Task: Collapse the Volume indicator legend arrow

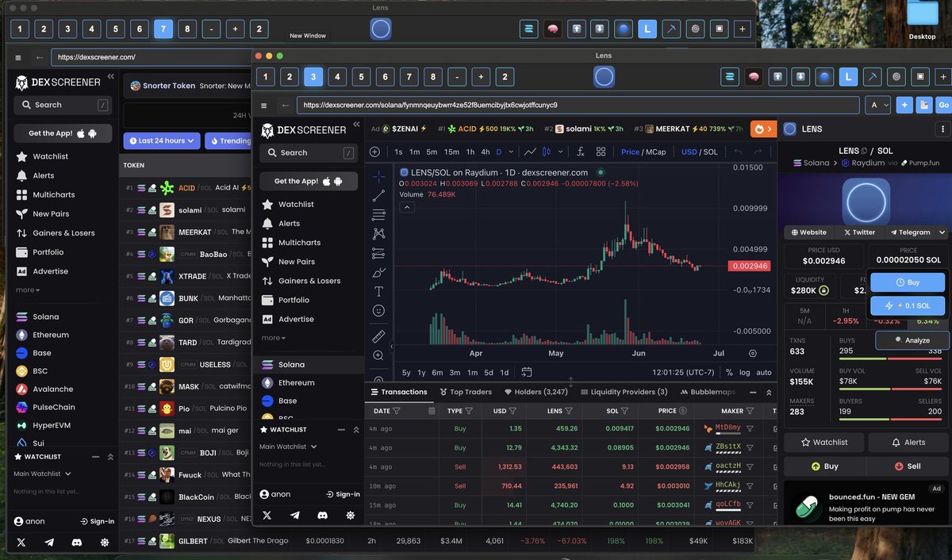Action: 406,208
